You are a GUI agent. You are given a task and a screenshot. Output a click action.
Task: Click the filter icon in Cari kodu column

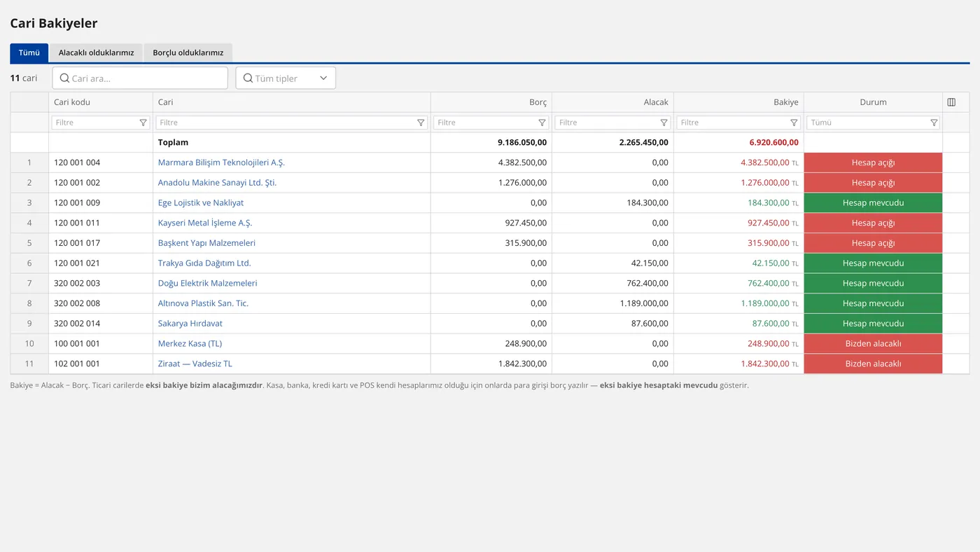[x=143, y=123]
